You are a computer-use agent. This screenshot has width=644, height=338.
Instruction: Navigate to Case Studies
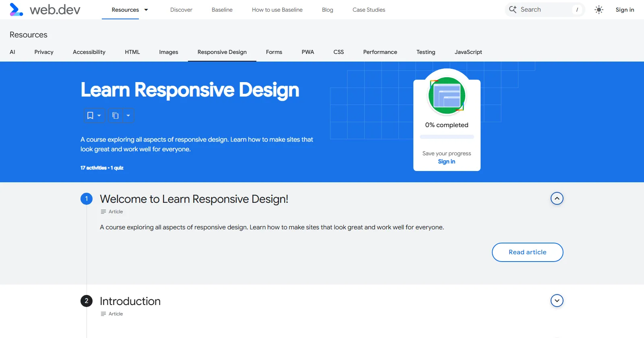[369, 10]
